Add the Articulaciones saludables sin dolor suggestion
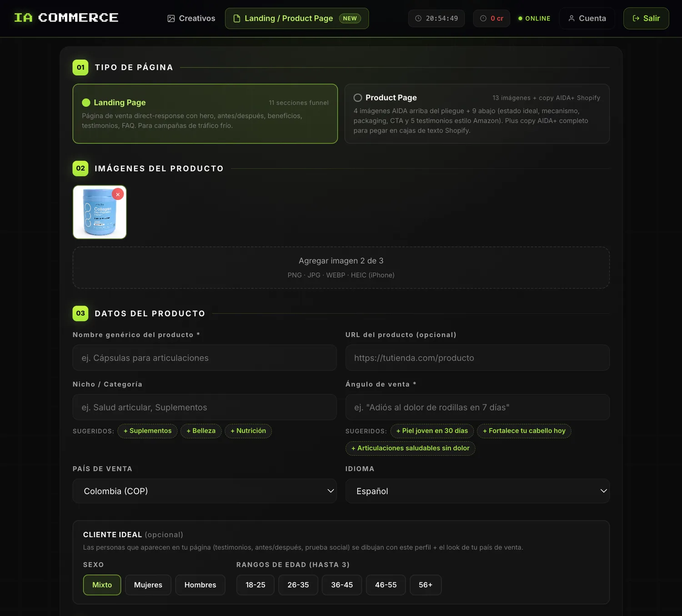The height and width of the screenshot is (616, 682). click(x=410, y=448)
